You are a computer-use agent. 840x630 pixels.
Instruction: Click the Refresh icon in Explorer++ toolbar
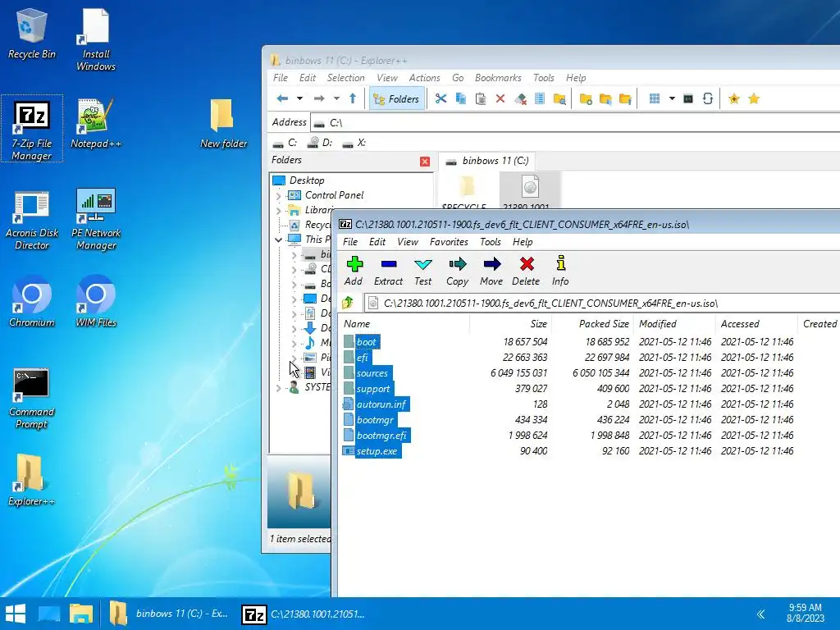coord(708,98)
